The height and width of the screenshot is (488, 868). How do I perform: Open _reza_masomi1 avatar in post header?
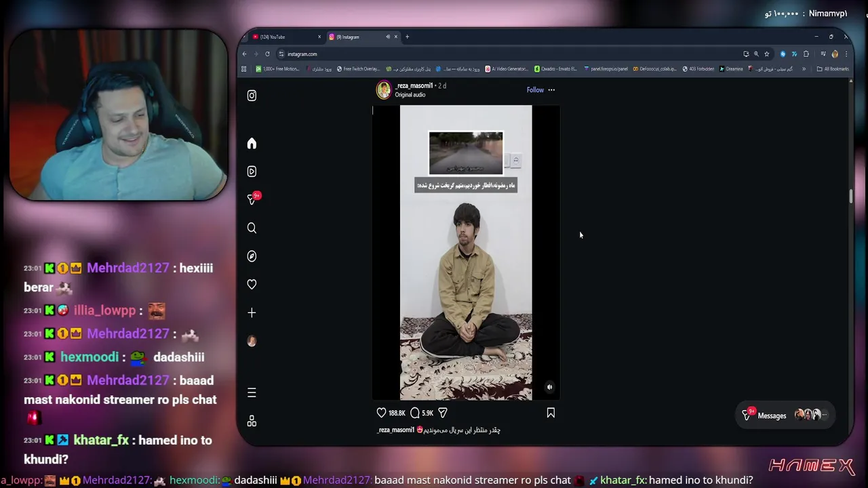pos(384,90)
